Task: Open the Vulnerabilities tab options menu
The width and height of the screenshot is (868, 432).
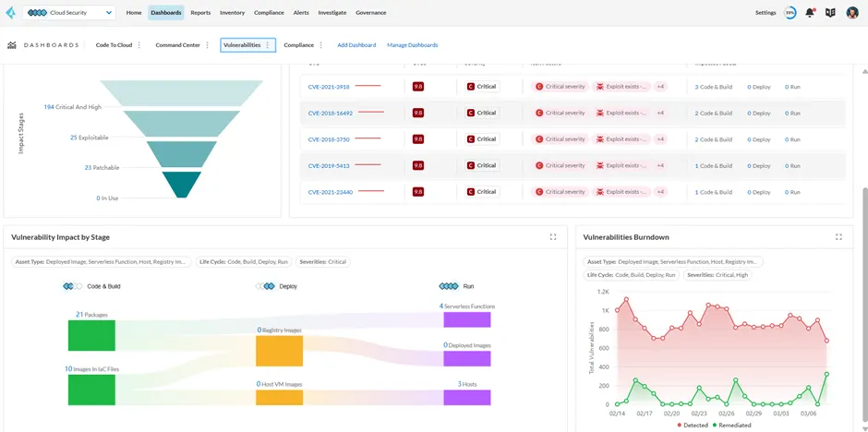Action: click(268, 45)
